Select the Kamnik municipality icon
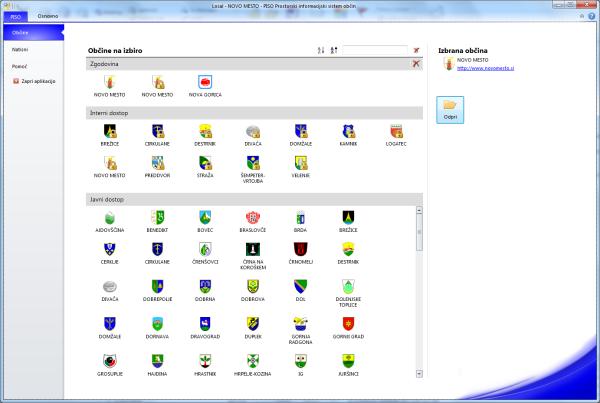 pos(348,131)
